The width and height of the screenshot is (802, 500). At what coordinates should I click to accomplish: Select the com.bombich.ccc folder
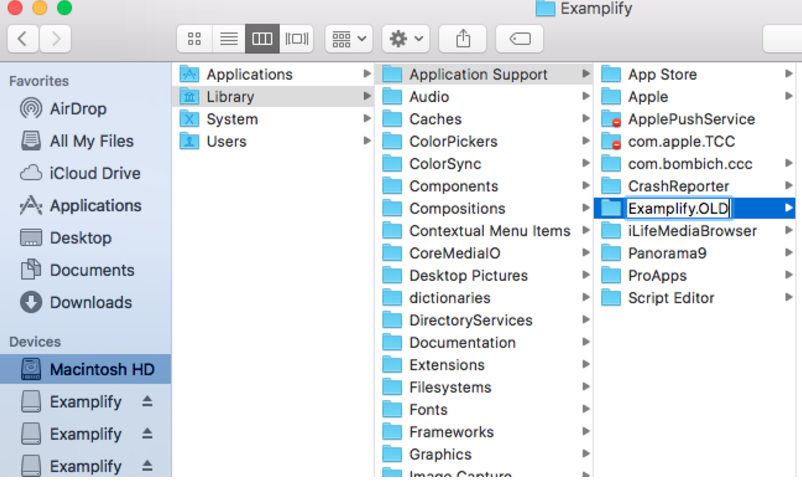696,164
